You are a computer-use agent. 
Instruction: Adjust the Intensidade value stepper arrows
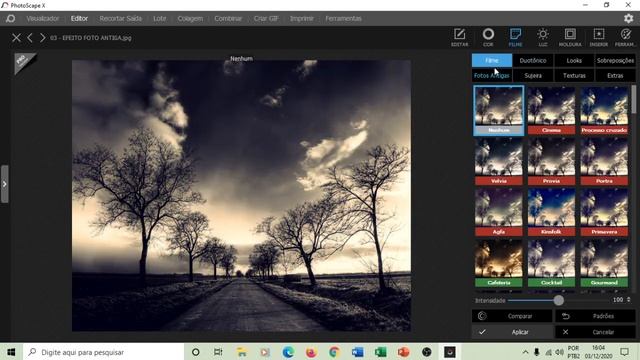click(629, 300)
